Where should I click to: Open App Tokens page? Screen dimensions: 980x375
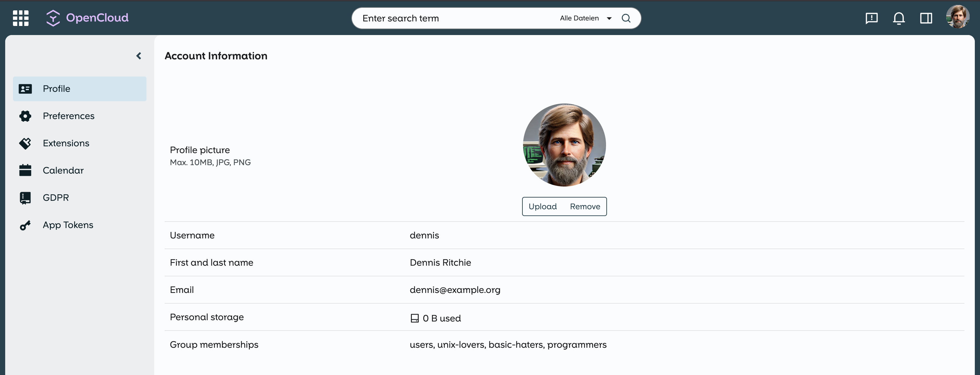[x=68, y=225]
